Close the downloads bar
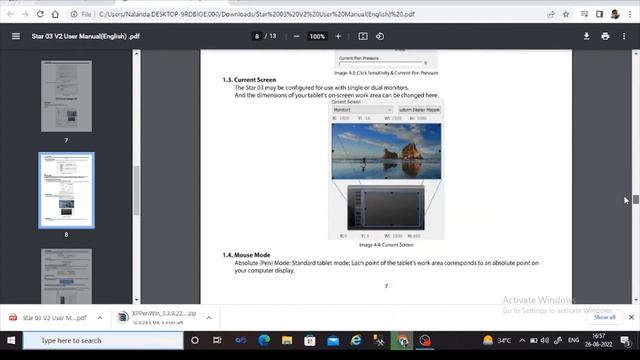Viewport: 640px width, 360px height. (631, 317)
